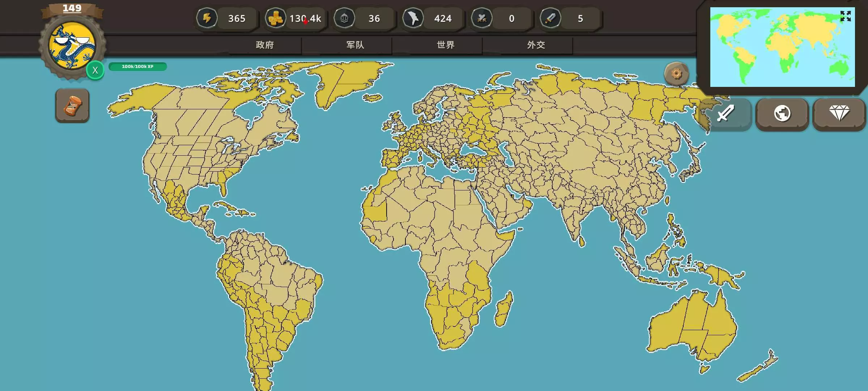Click the territory map icon beside 424

click(413, 18)
